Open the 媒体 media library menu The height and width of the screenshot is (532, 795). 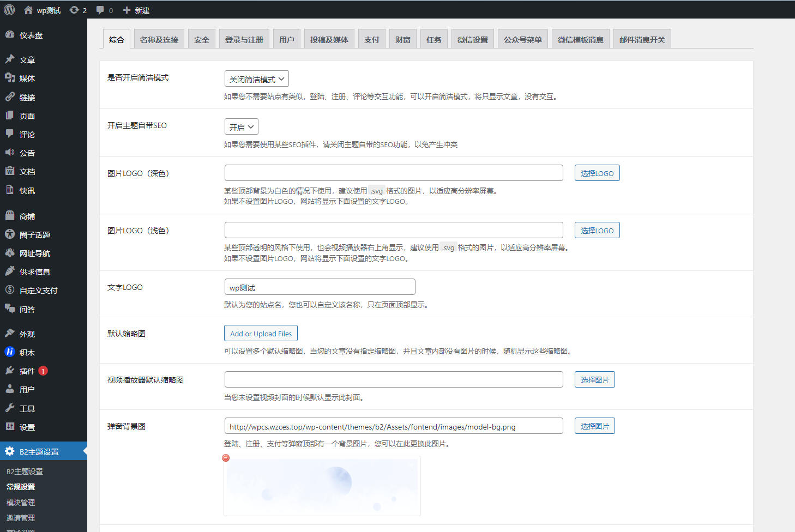tap(27, 78)
